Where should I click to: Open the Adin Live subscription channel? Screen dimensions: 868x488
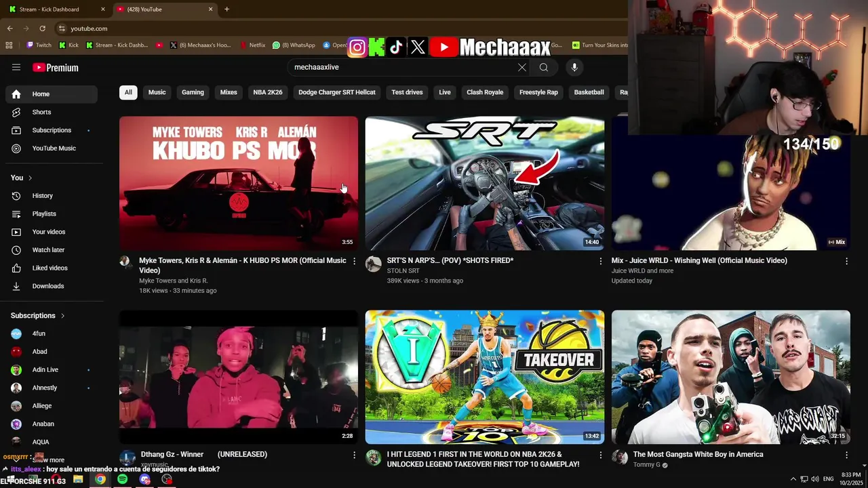[52, 370]
